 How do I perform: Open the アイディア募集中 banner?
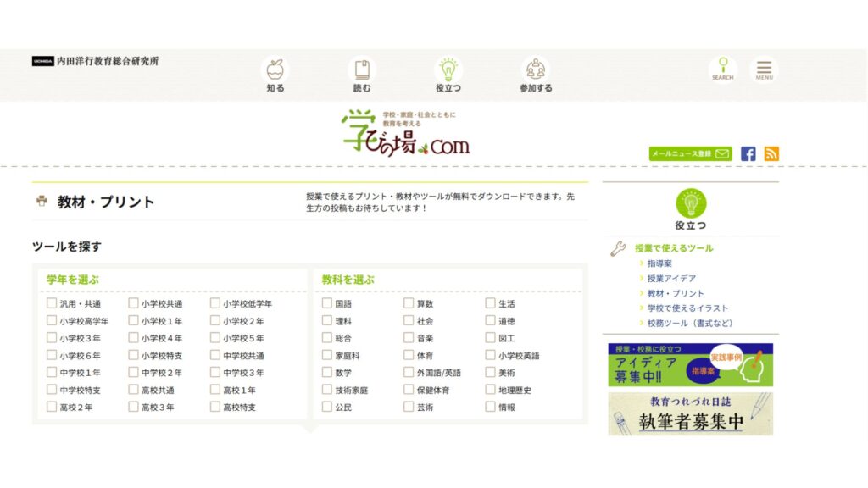690,364
